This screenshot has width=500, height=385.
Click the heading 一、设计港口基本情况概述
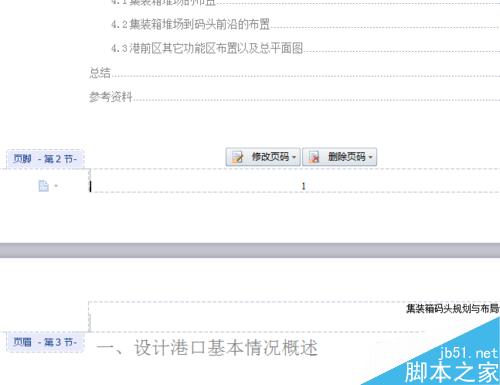[x=207, y=348]
